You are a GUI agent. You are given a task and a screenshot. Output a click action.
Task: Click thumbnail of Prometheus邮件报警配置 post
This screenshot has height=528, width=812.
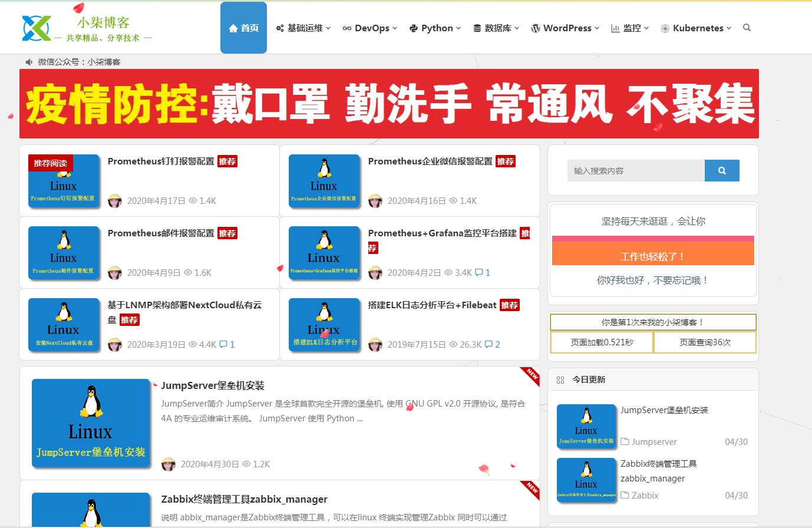click(64, 253)
